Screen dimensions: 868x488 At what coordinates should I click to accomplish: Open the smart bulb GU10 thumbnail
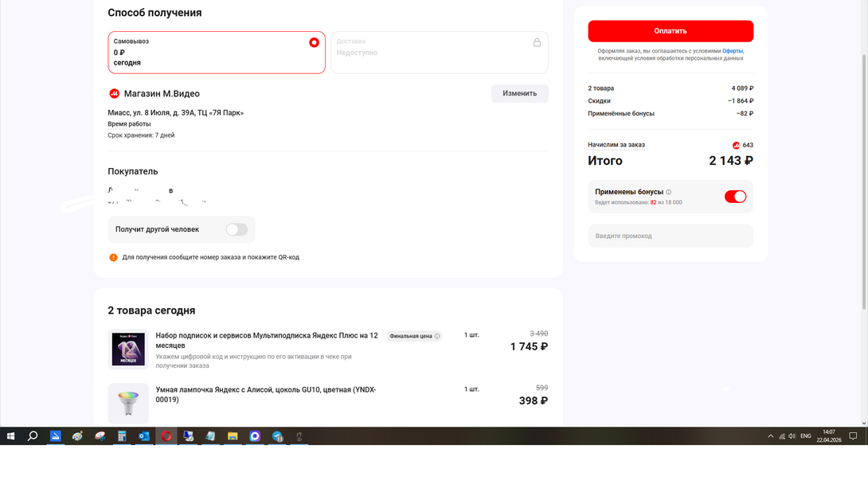coord(128,404)
